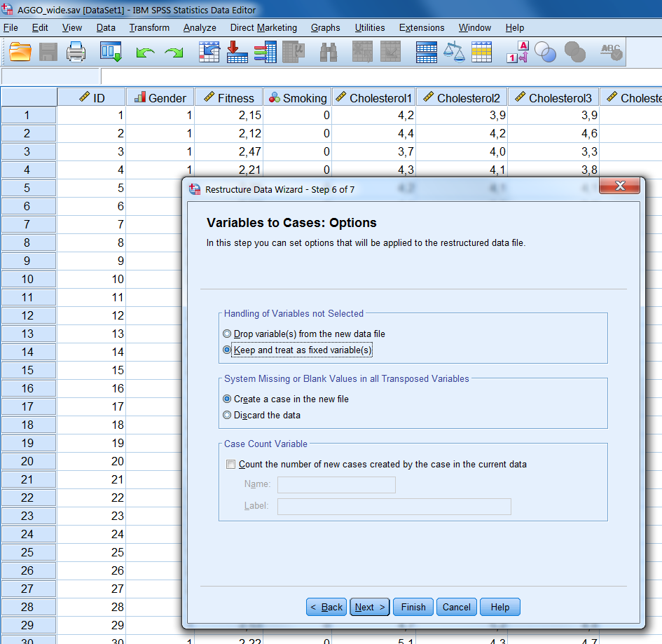Click the Print icon in the toolbar

(75, 51)
